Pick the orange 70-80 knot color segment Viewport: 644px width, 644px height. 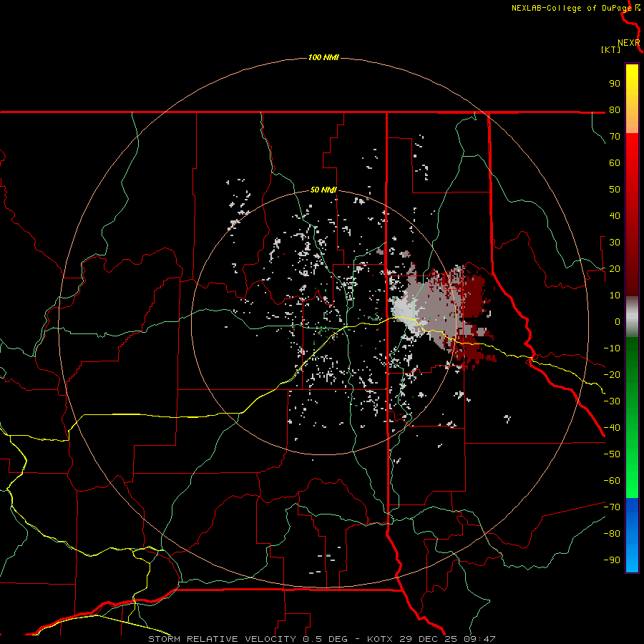[632, 122]
